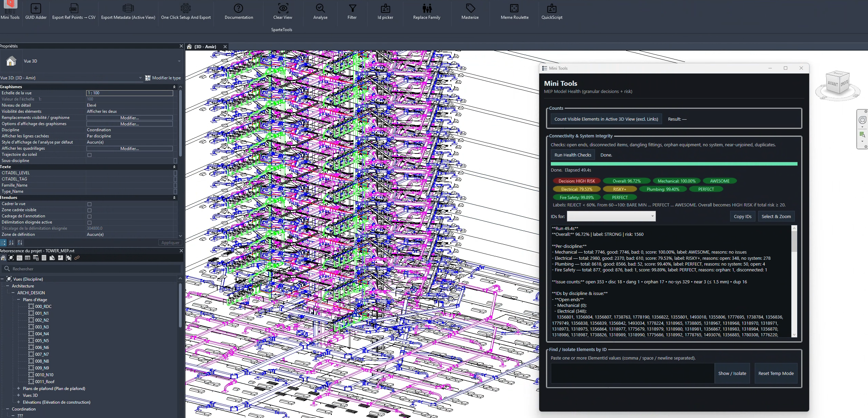Click the Select & Zoom button
This screenshot has height=418, width=868.
click(776, 217)
